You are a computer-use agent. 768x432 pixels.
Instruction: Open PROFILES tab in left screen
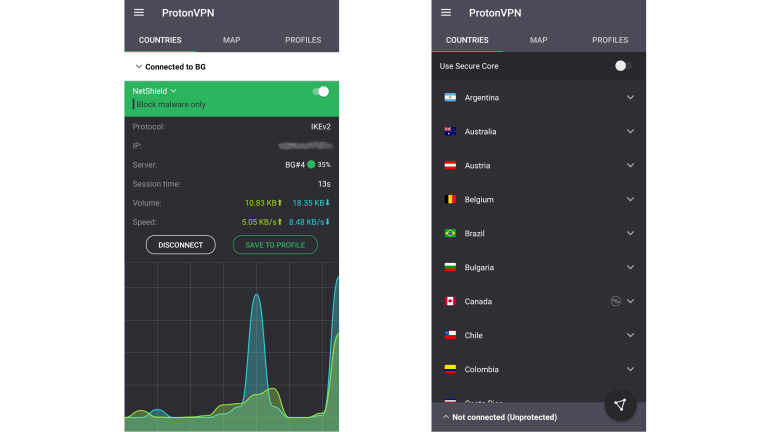(303, 40)
